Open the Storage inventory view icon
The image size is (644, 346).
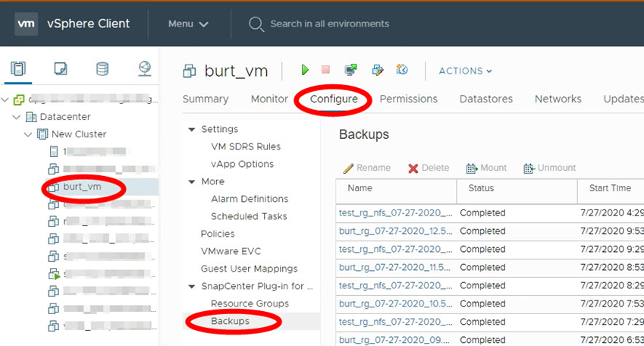pyautogui.click(x=102, y=70)
